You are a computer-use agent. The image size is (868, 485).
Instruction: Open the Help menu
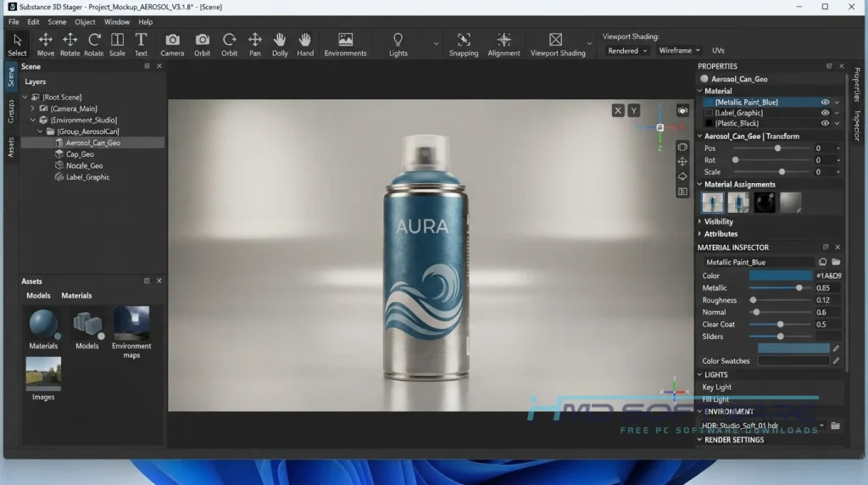[x=146, y=21]
